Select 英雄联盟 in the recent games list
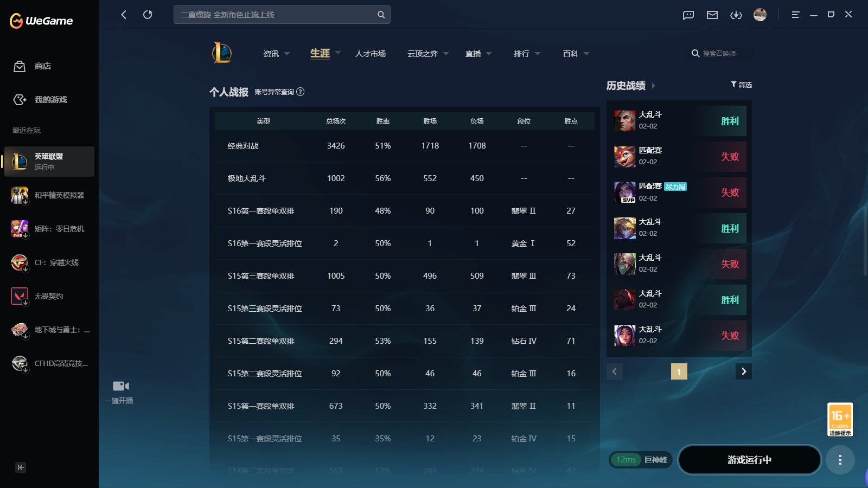This screenshot has height=488, width=868. click(x=49, y=162)
